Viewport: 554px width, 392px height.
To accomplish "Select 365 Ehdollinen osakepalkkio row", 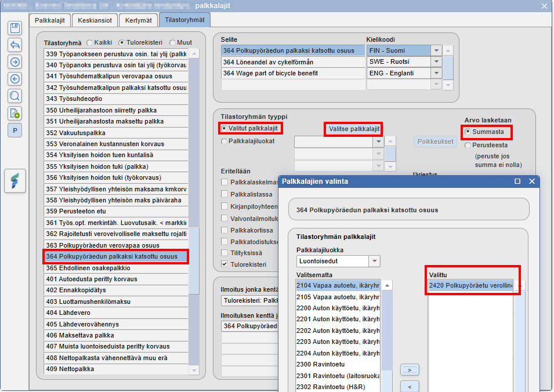I will [x=116, y=268].
